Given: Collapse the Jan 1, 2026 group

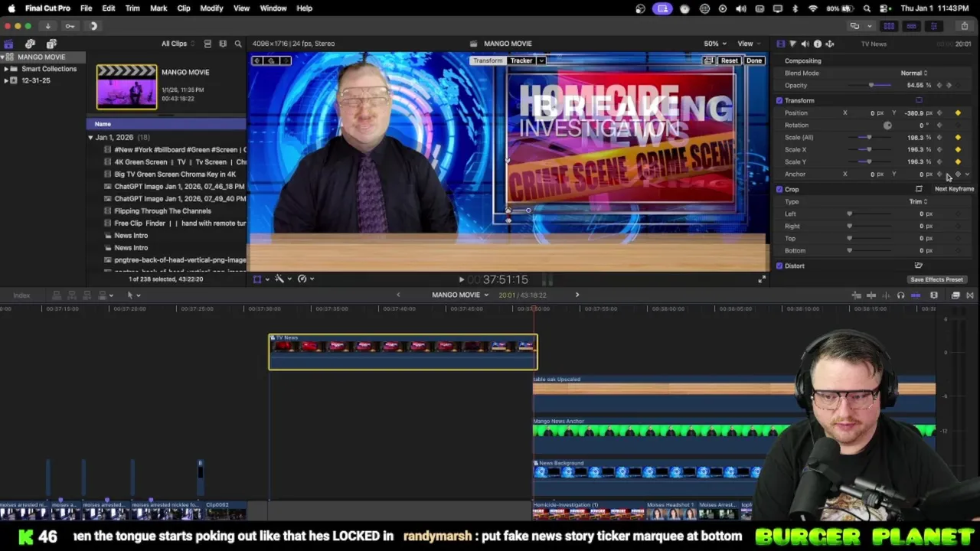Looking at the screenshot, I should [90, 138].
